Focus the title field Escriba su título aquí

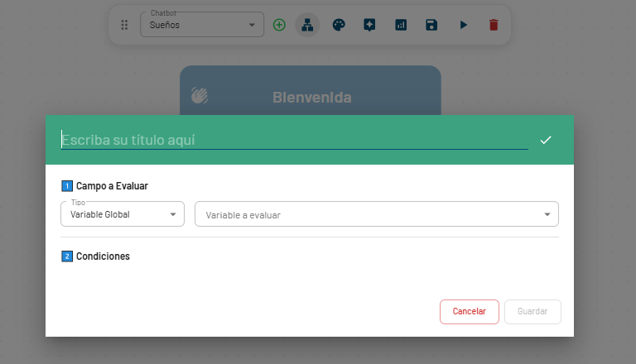[294, 140]
